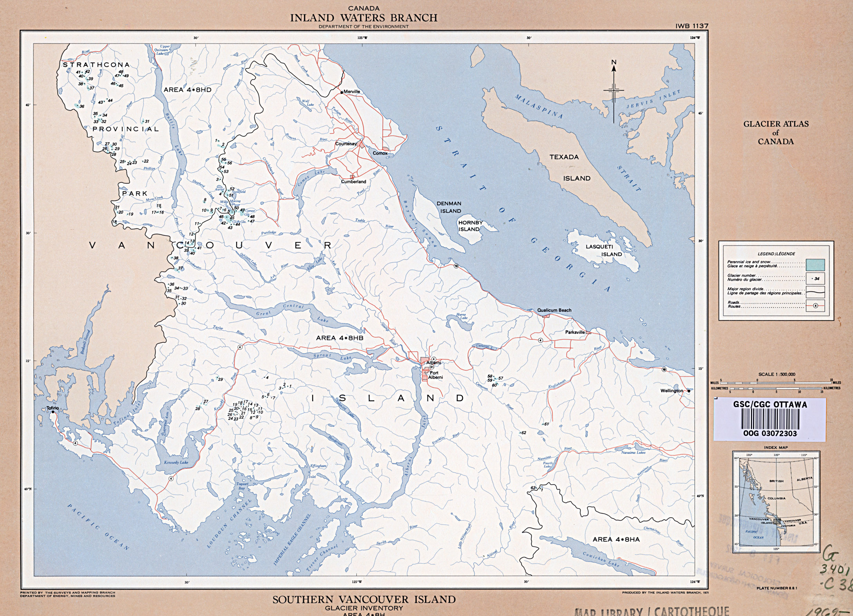Click the Comox town label
The width and height of the screenshot is (853, 616).
pyautogui.click(x=380, y=153)
